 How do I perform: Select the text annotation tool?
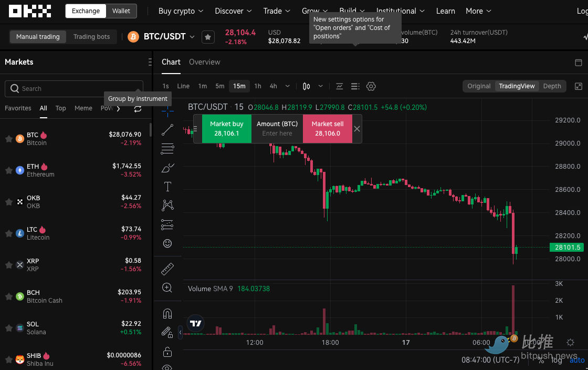[167, 187]
